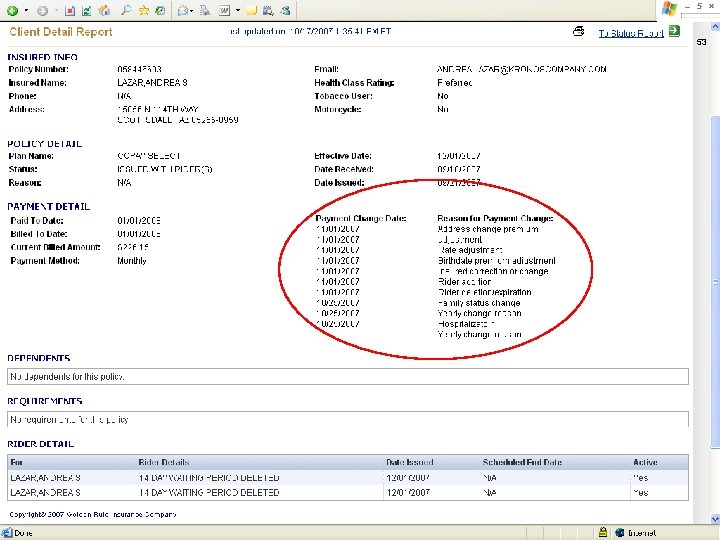720x540 pixels.
Task: Open Favorites with the star icon
Action: click(144, 10)
